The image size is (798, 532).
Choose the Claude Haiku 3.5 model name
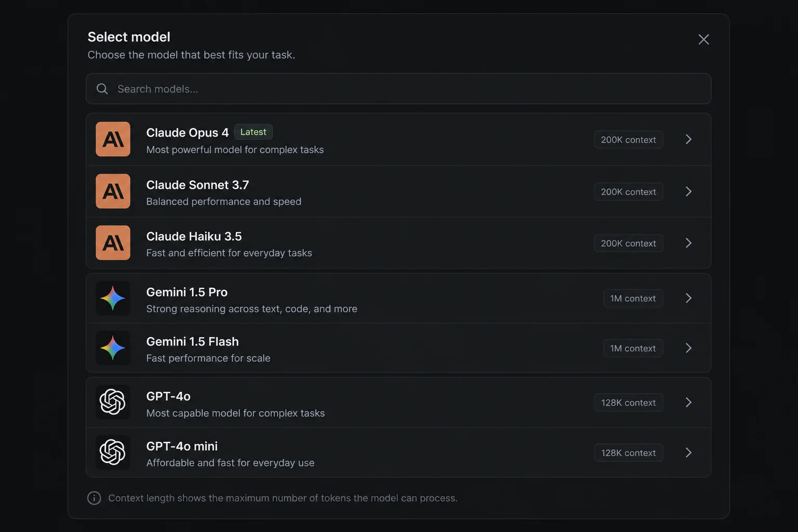[x=194, y=236]
